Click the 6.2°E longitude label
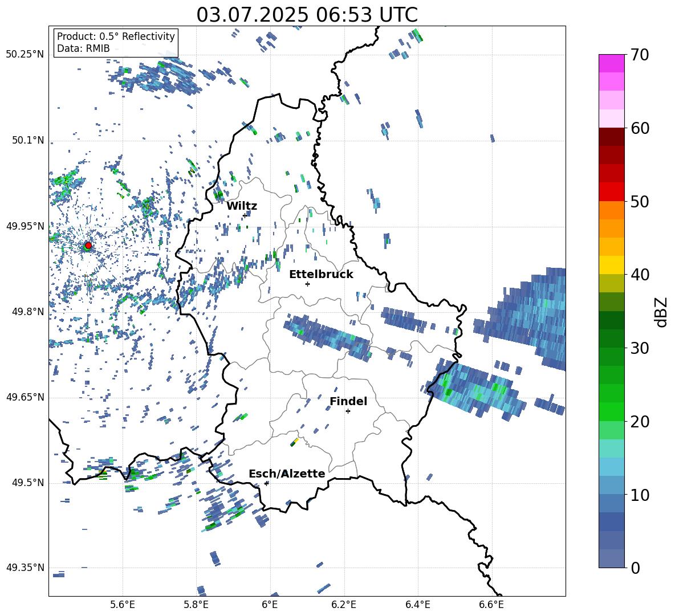This screenshot has width=675, height=616. pyautogui.click(x=344, y=605)
